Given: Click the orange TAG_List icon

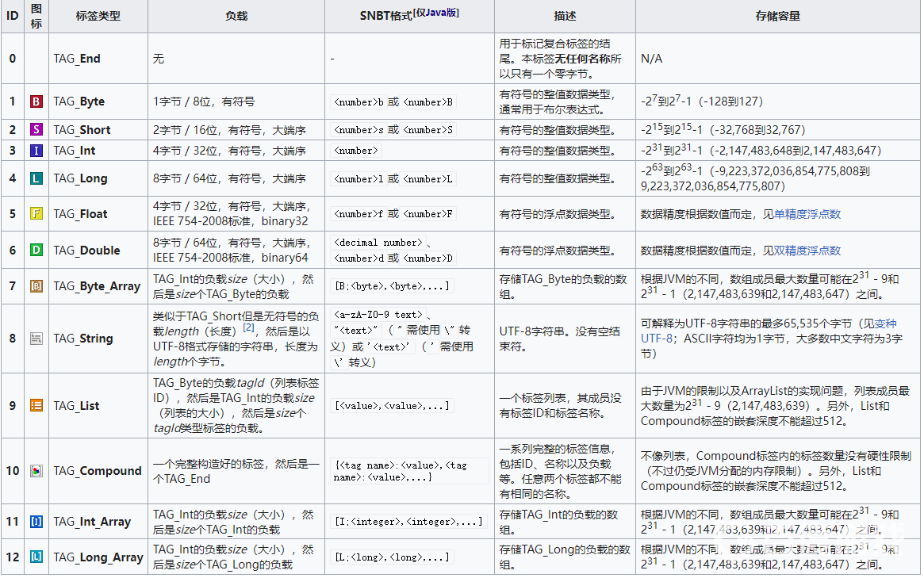Looking at the screenshot, I should tap(36, 405).
